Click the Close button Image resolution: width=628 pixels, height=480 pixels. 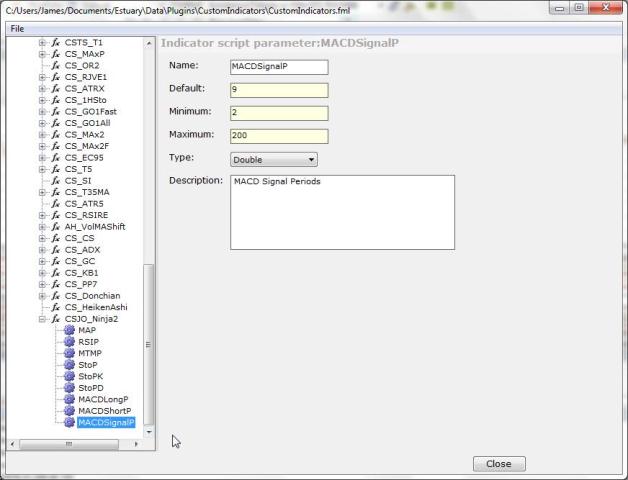[x=499, y=464]
